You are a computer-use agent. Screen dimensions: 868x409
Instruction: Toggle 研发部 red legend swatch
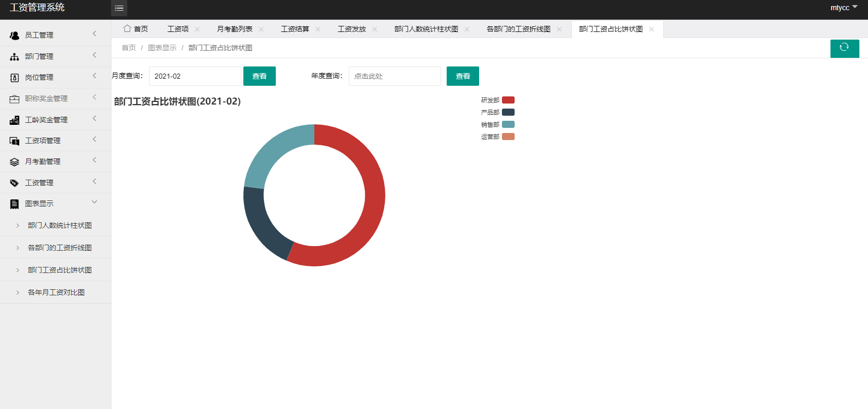[x=508, y=100]
